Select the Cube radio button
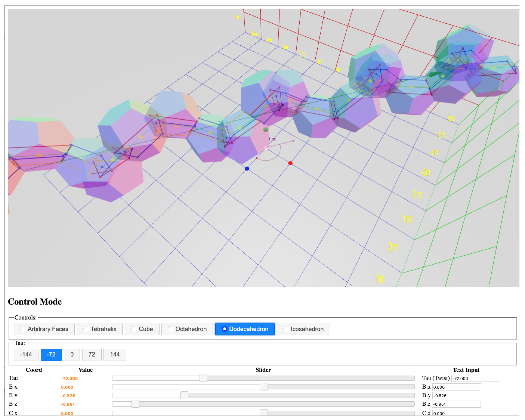 [x=142, y=329]
